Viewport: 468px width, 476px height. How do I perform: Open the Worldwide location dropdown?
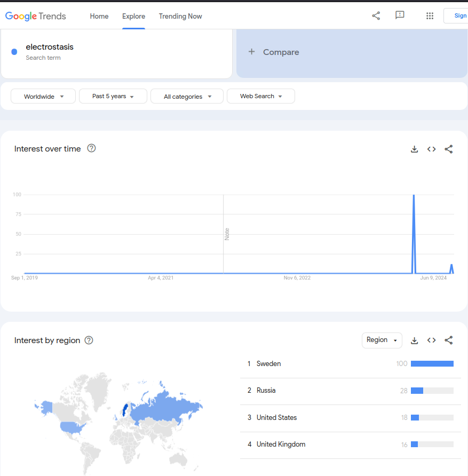click(43, 96)
